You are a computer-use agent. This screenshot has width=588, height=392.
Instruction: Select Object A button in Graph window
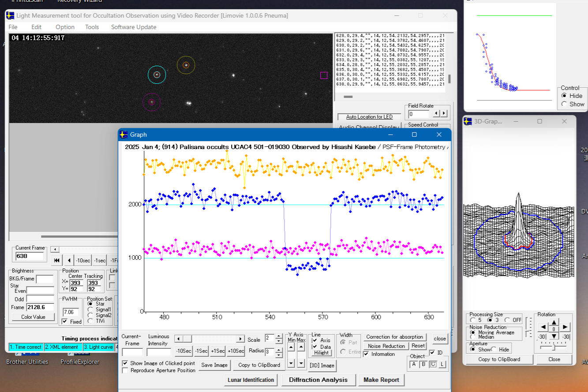point(413,364)
